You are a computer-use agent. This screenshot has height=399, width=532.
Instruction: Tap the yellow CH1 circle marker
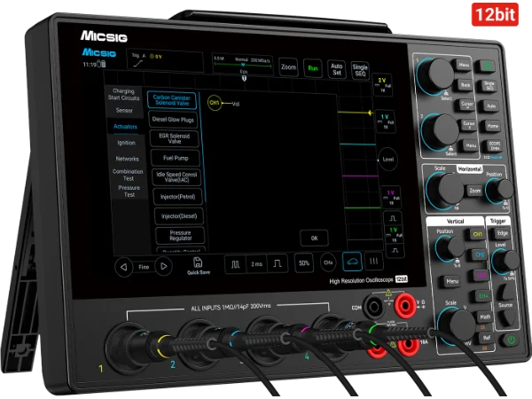tap(215, 103)
